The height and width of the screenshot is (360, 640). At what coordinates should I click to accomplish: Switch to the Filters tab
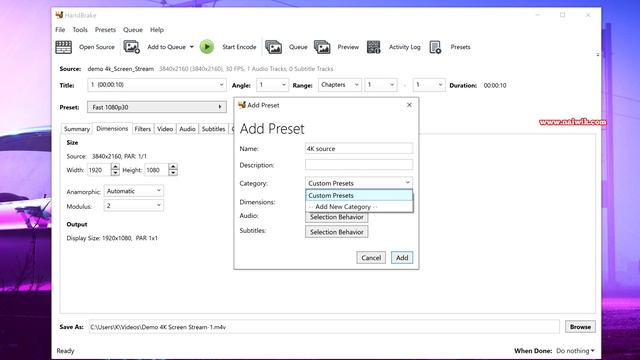[143, 129]
